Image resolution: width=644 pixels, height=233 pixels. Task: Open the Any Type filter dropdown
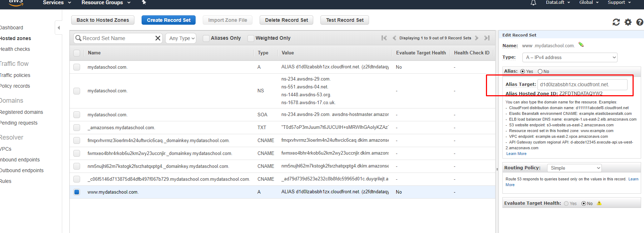point(181,38)
